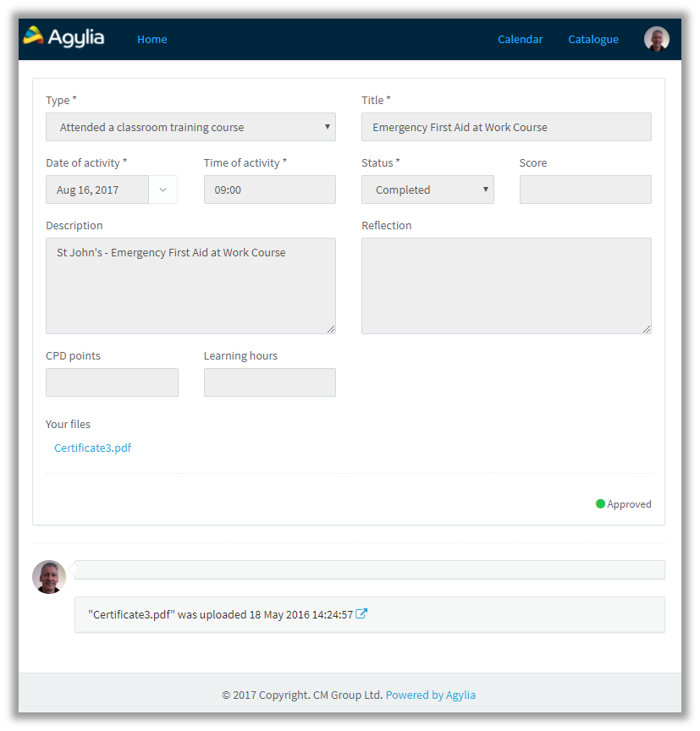Screen dimensions: 700x731
Task: Click the Time of activity field
Action: [269, 190]
